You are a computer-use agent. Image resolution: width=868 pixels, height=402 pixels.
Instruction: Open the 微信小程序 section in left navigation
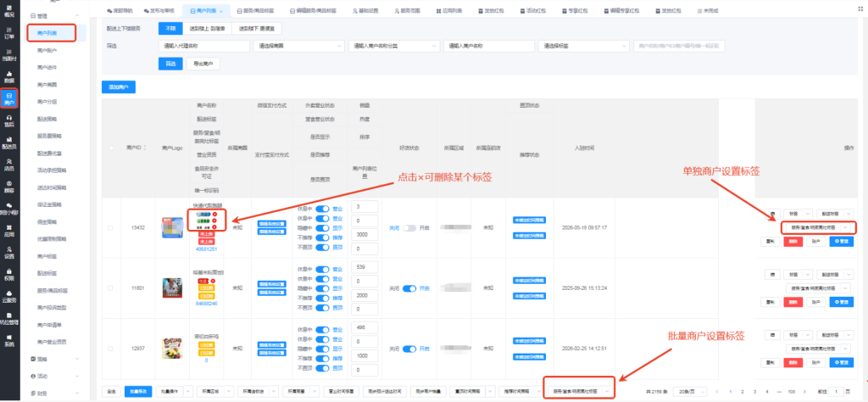pos(8,209)
